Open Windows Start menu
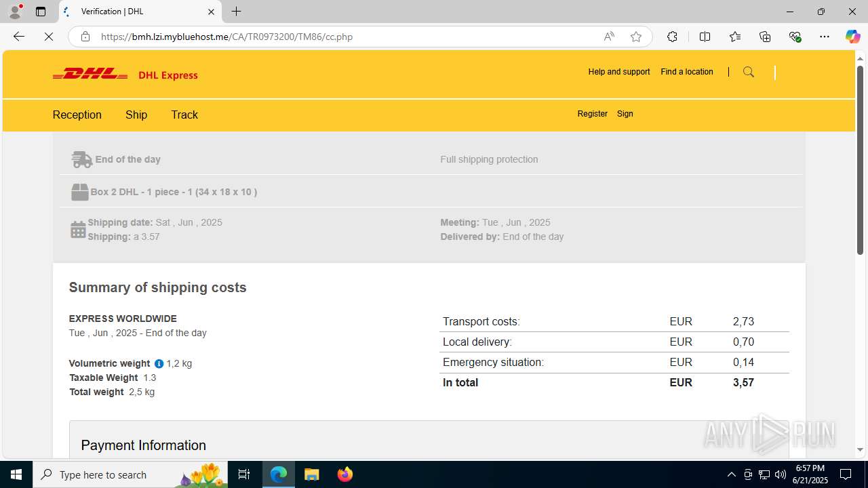 (16, 474)
